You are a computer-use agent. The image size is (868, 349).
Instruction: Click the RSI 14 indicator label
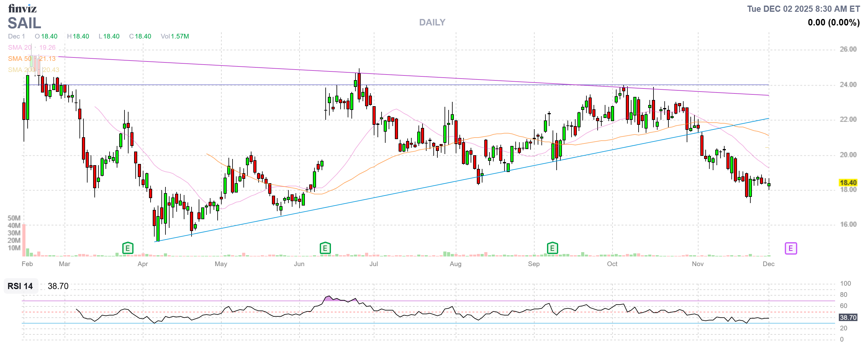(x=20, y=286)
